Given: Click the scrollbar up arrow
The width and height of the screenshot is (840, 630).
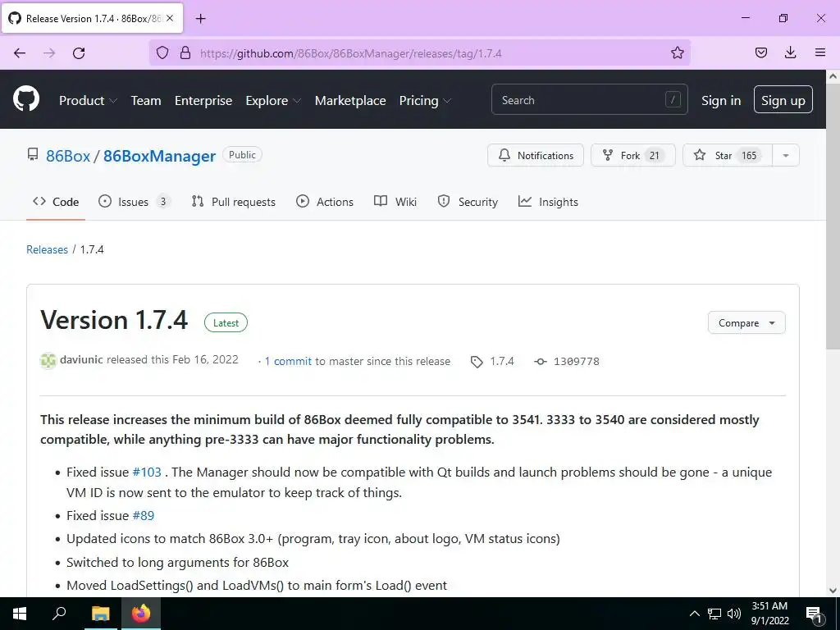Looking at the screenshot, I should [x=833, y=76].
